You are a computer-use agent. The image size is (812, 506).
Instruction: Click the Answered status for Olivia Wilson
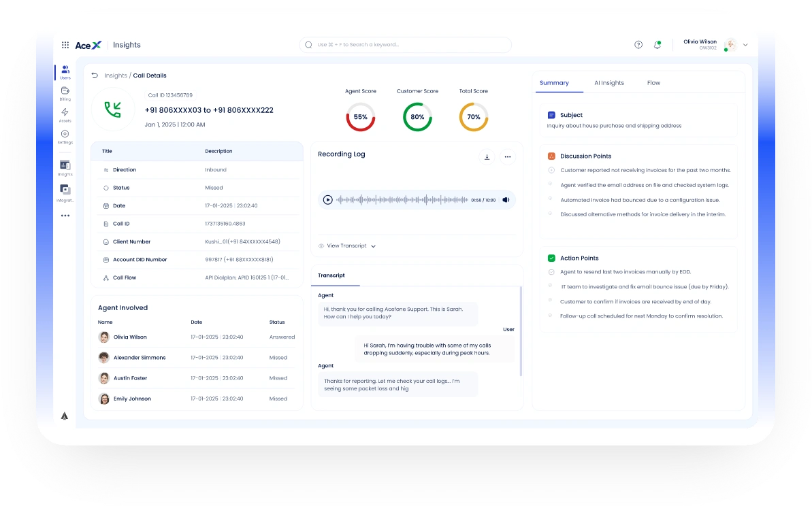282,337
